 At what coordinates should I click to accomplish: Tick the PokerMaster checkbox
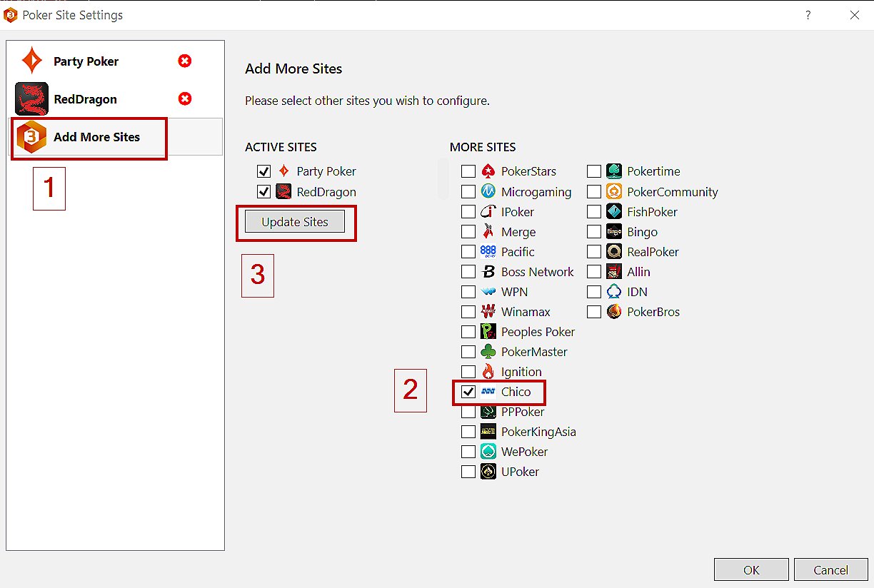(468, 351)
